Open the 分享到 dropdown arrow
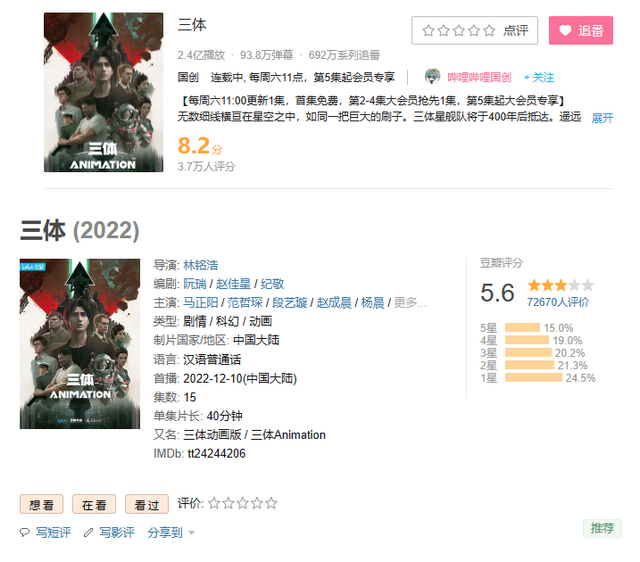 point(191,533)
